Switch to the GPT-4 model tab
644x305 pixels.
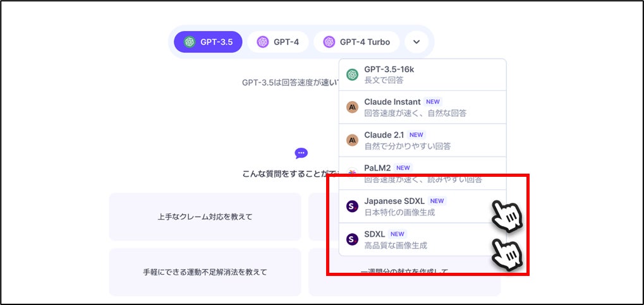pos(277,42)
